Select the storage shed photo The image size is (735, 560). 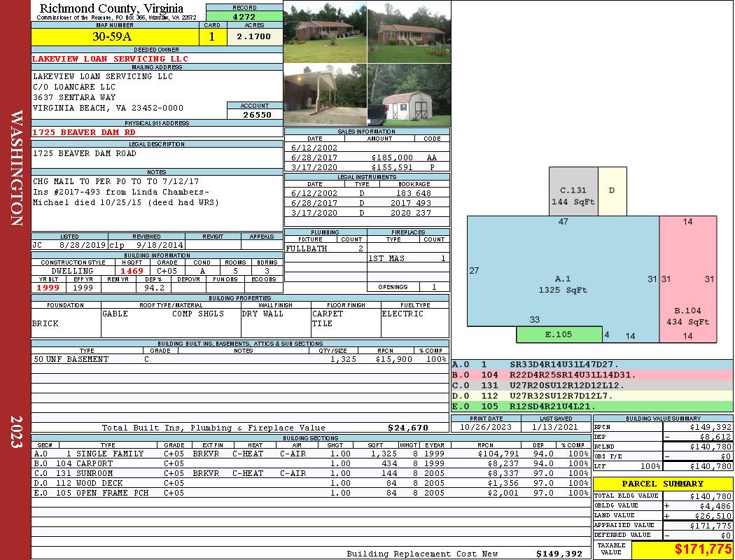pos(408,95)
